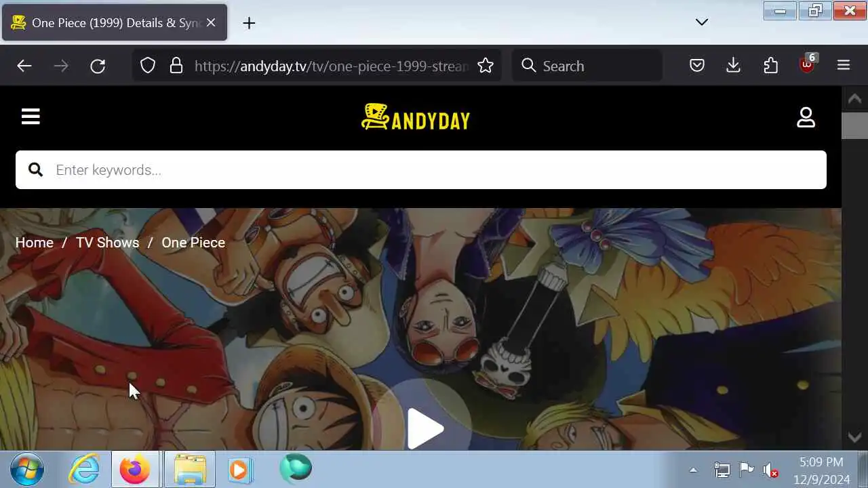Click the scrollbar up arrow
The image size is (868, 488).
[x=854, y=99]
